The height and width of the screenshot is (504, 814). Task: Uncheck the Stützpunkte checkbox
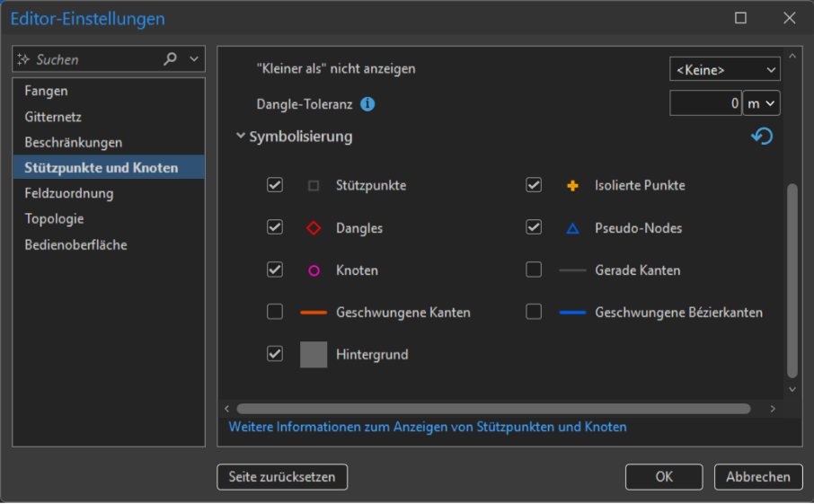(x=275, y=185)
